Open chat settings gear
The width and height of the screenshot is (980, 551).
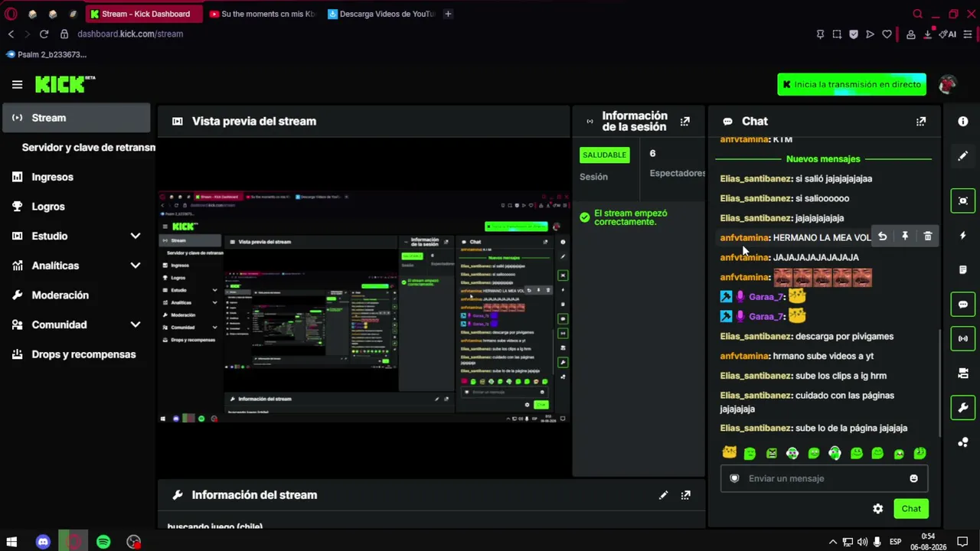tap(878, 509)
